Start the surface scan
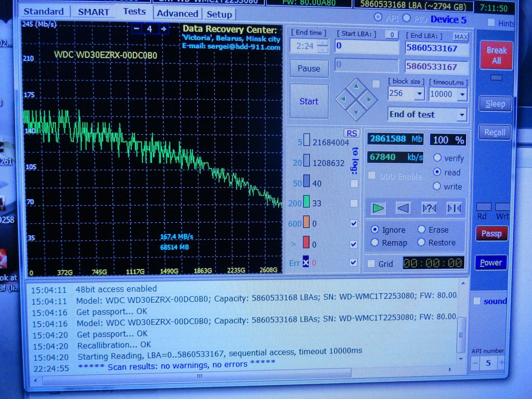Image resolution: width=532 pixels, height=399 pixels. 309,101
